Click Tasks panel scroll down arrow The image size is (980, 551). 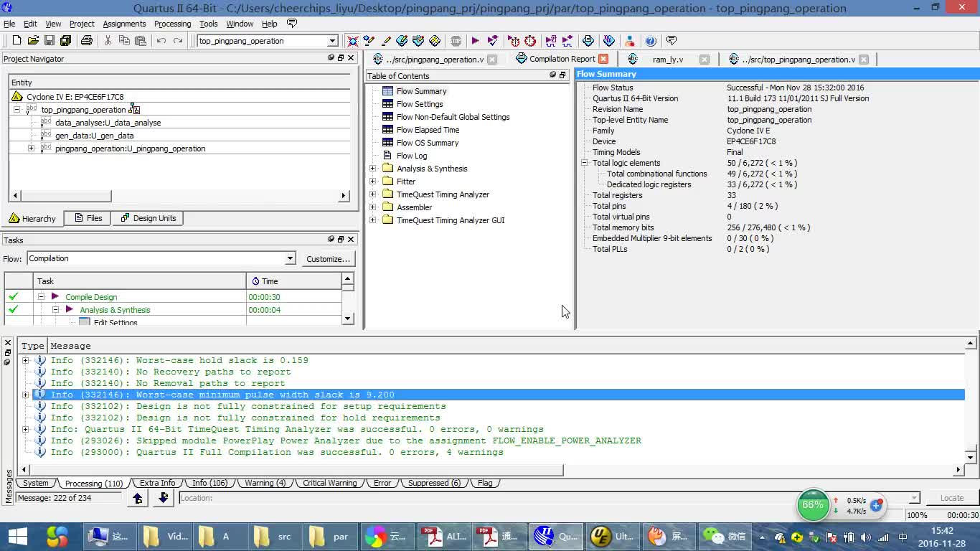(x=348, y=319)
